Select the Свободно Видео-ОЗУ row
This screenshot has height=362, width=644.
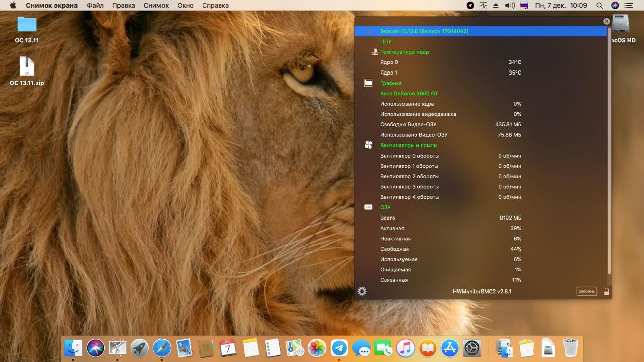(480, 124)
